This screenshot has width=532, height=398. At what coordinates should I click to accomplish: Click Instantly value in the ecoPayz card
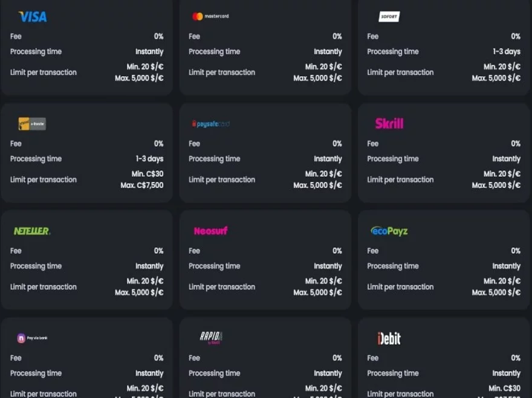506,266
